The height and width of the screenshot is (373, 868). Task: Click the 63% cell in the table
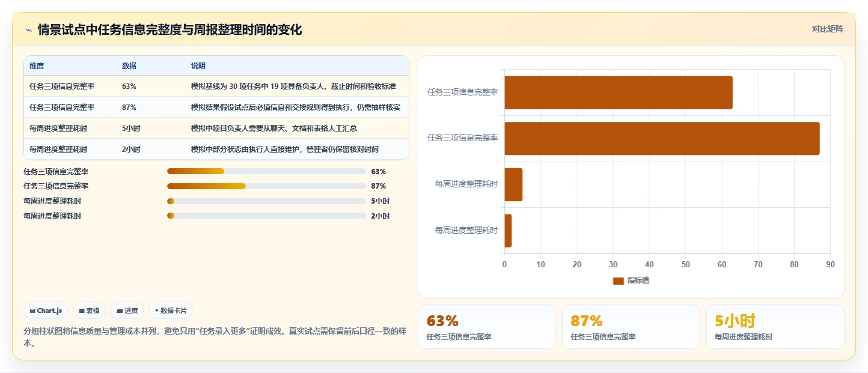pyautogui.click(x=129, y=86)
